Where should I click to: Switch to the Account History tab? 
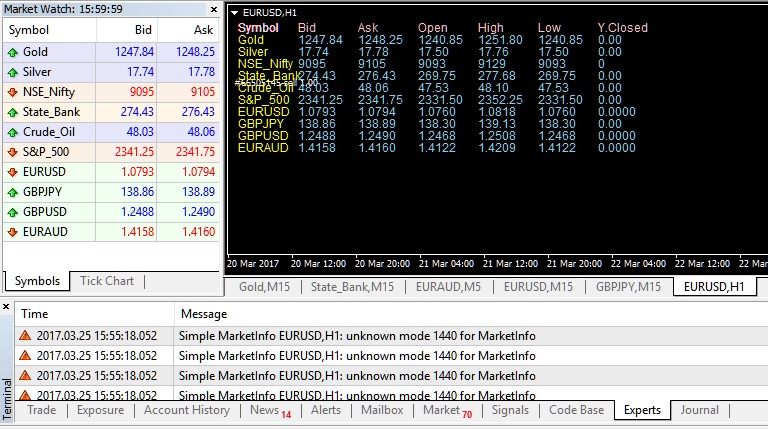(186, 410)
